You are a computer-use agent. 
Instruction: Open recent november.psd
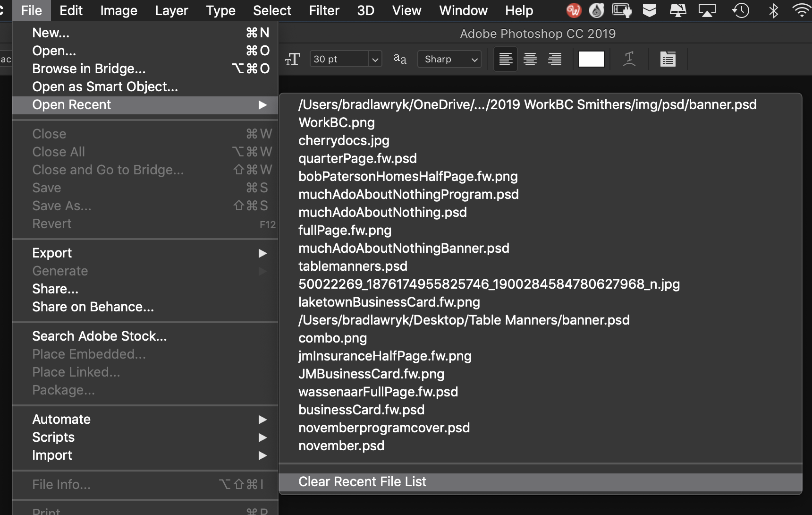tap(541, 446)
